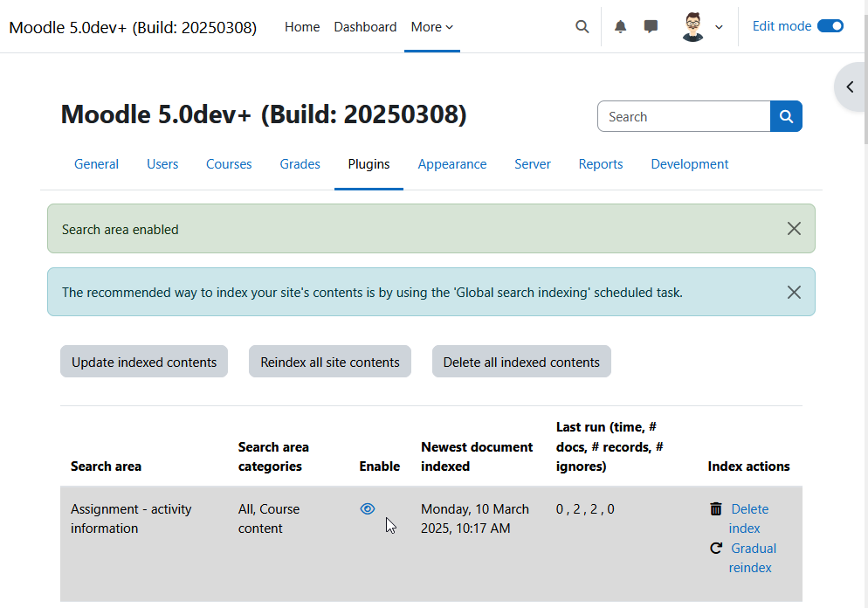The width and height of the screenshot is (868, 608).
Task: Go to Dashboard in top navigation
Action: (x=365, y=26)
